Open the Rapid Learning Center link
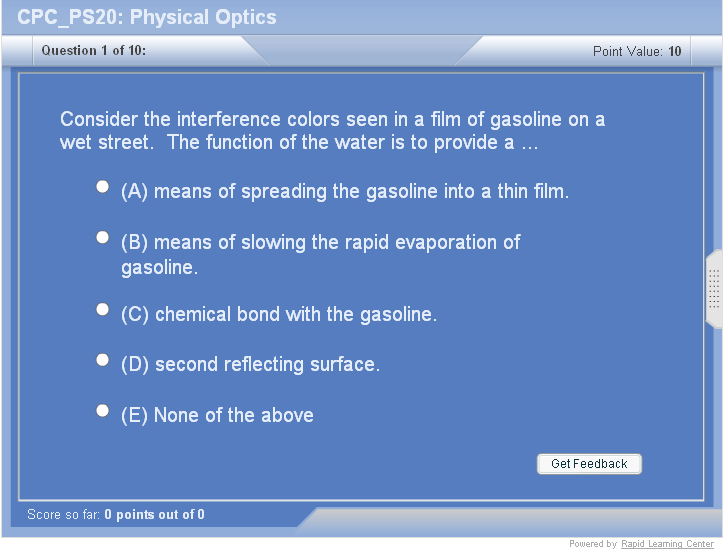The height and width of the screenshot is (554, 726). 667,544
